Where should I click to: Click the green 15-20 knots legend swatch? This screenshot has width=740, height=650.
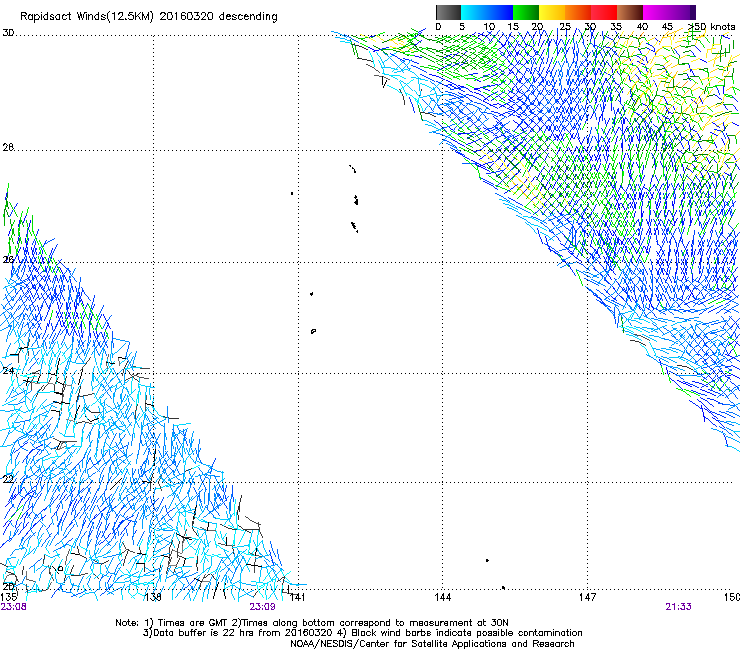(x=526, y=12)
